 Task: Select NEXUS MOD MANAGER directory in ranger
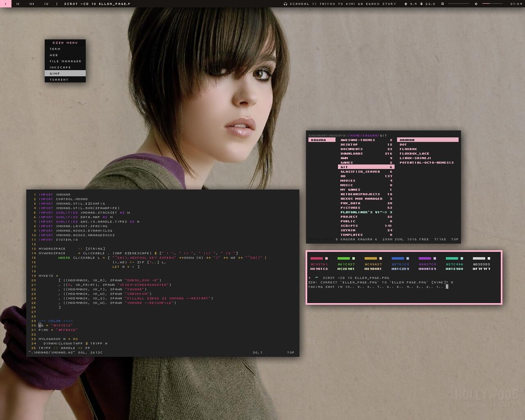pos(366,199)
